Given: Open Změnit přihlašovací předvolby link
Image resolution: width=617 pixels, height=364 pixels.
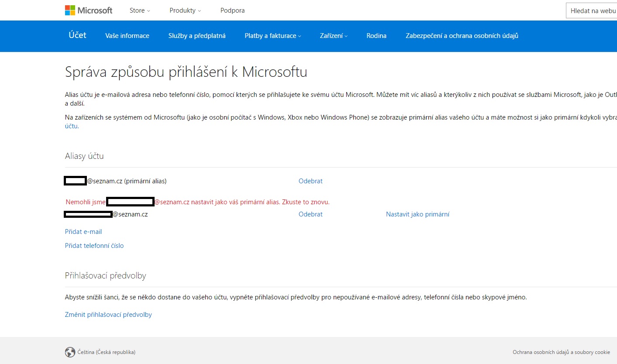Looking at the screenshot, I should [x=108, y=315].
